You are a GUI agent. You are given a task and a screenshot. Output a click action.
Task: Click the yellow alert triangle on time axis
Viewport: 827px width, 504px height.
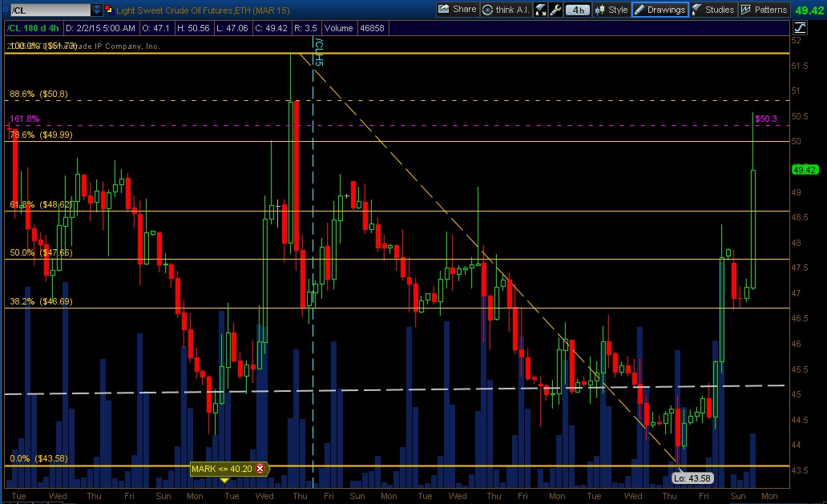pyautogui.click(x=224, y=480)
